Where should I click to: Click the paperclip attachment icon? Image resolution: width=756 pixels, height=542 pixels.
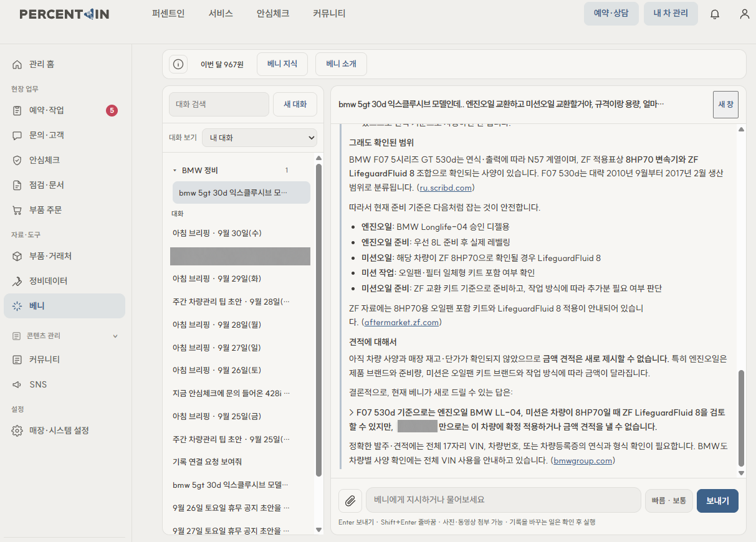tap(350, 500)
